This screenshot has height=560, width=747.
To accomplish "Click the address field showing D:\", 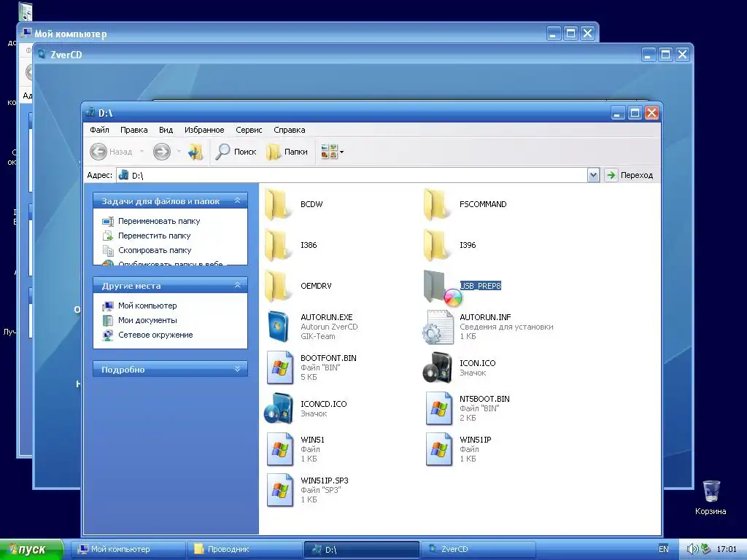I will [x=352, y=175].
